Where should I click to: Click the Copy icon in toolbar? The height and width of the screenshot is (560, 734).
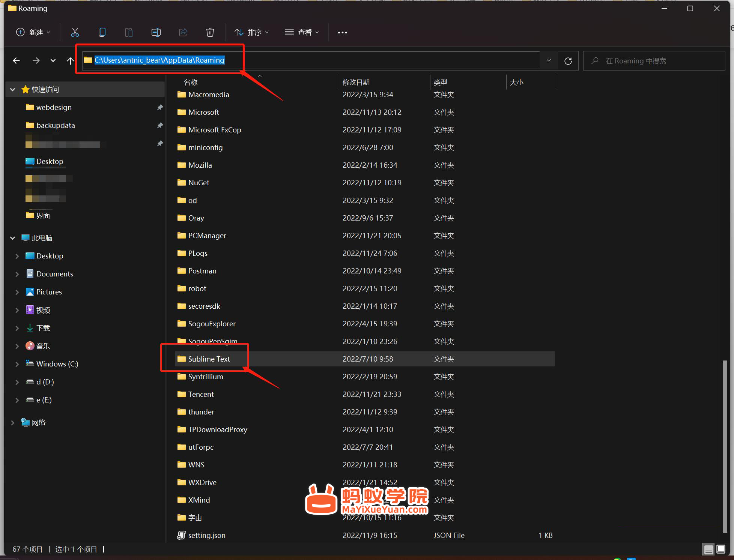click(102, 32)
